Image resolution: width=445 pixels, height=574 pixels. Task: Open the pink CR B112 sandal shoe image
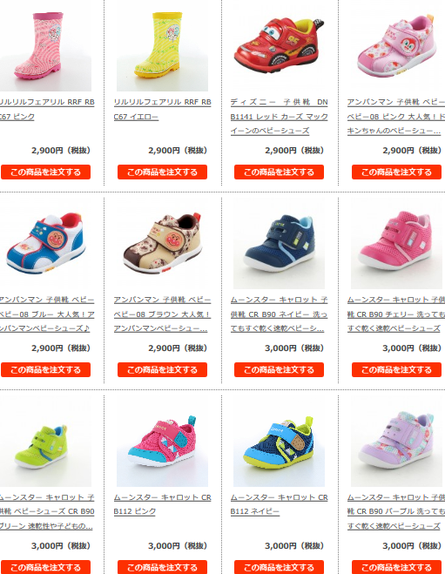pyautogui.click(x=162, y=441)
